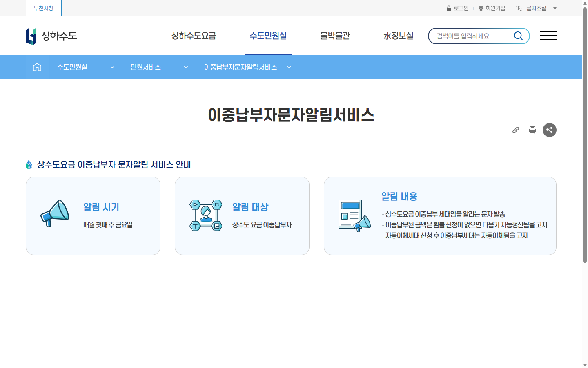Open the hamburger full menu

coord(548,36)
